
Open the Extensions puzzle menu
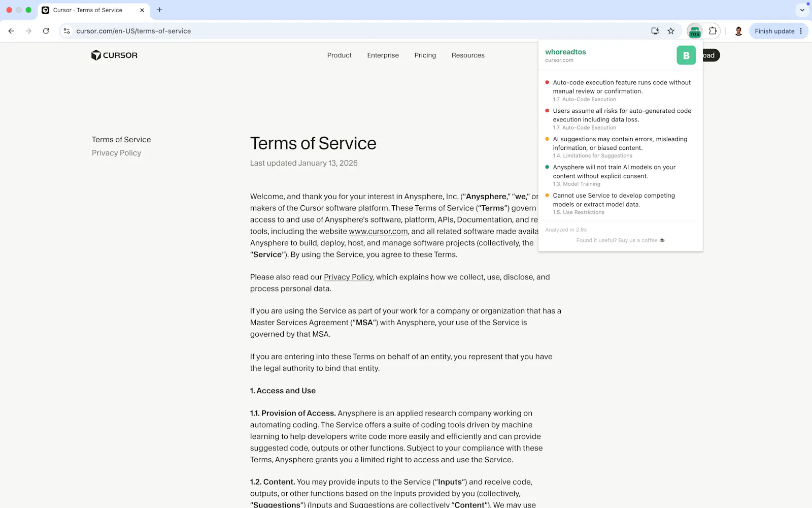point(713,31)
